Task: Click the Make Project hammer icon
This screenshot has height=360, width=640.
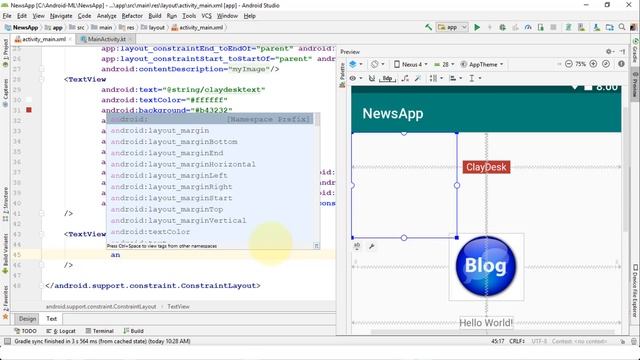Action: click(428, 27)
